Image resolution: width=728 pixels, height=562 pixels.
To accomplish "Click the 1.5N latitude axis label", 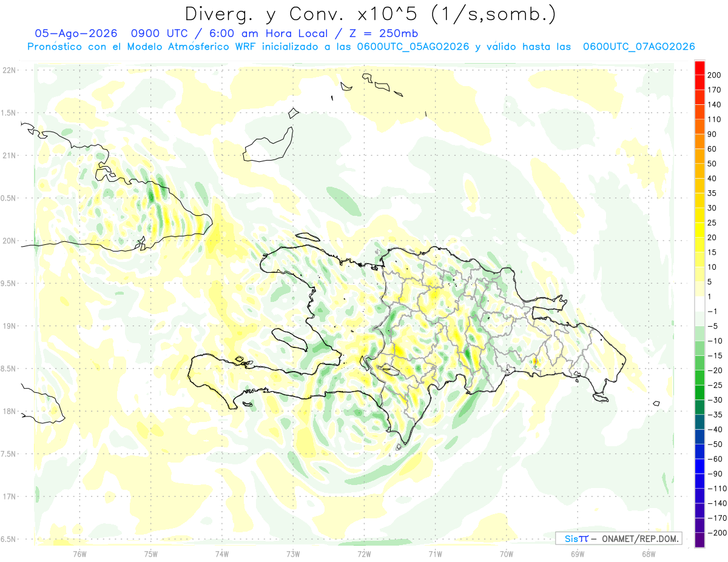I will pos(8,113).
